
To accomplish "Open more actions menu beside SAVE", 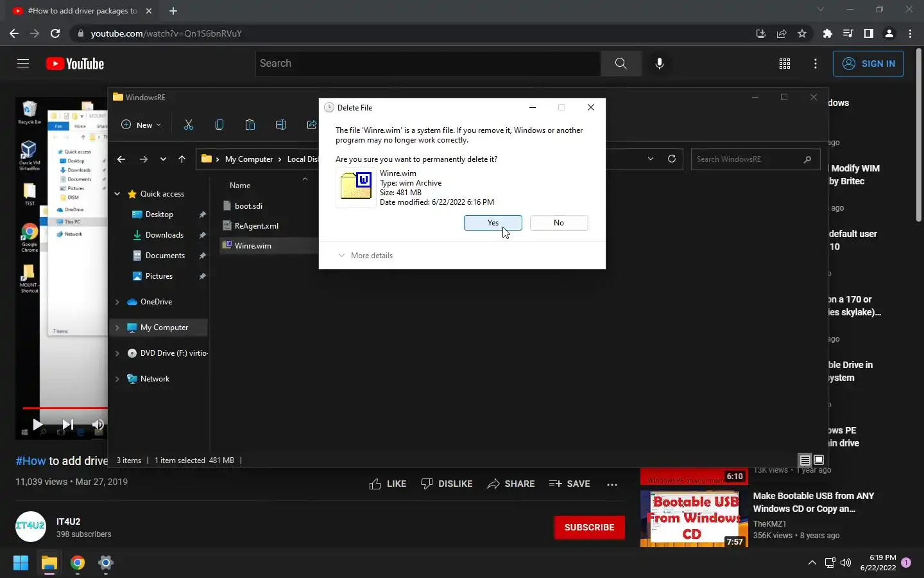I will (x=612, y=484).
